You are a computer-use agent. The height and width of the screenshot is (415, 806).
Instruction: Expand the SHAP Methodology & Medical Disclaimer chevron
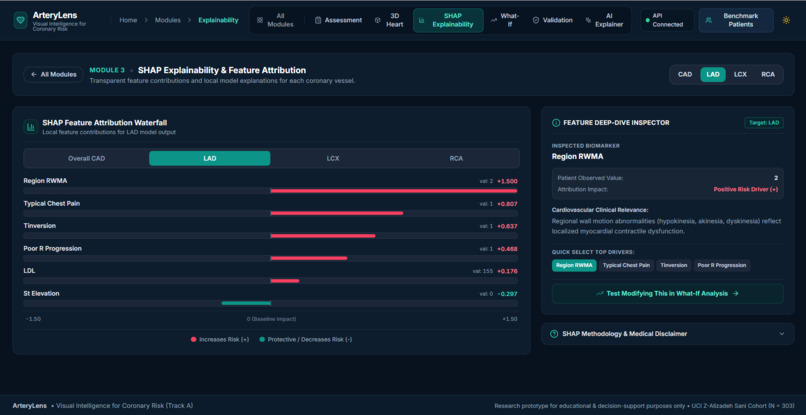point(782,334)
